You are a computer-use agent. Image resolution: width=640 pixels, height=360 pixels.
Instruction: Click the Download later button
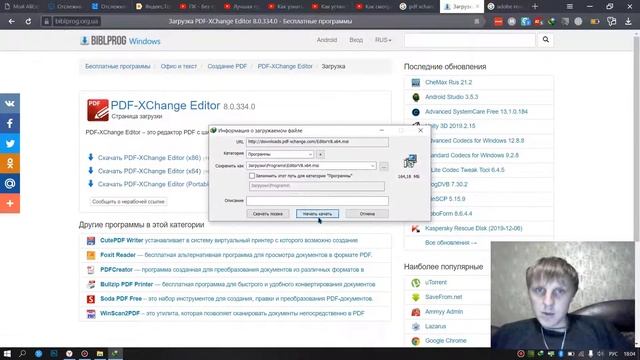268,213
